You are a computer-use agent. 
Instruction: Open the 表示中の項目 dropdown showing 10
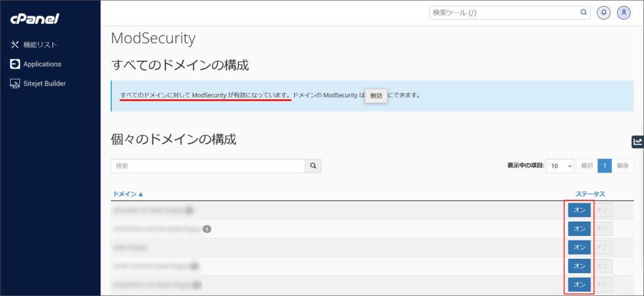pos(560,166)
